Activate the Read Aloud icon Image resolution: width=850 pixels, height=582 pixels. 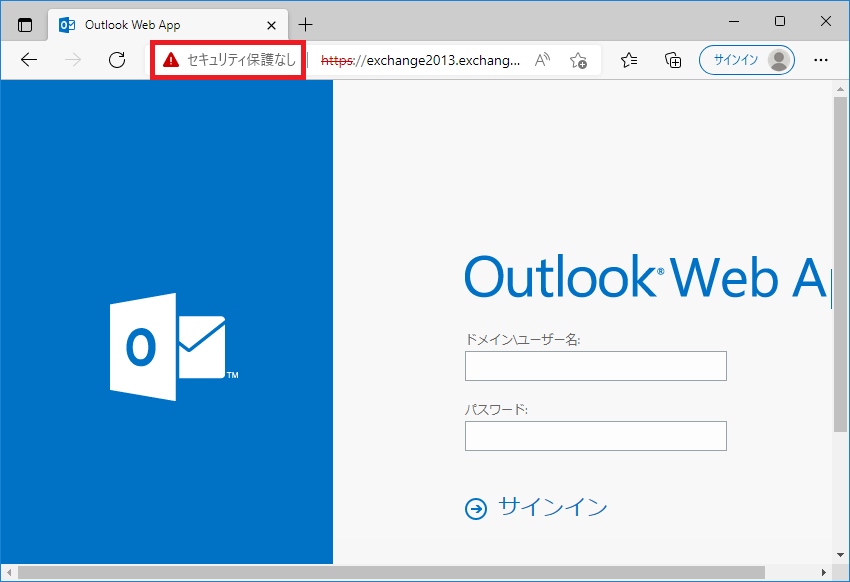coord(542,60)
